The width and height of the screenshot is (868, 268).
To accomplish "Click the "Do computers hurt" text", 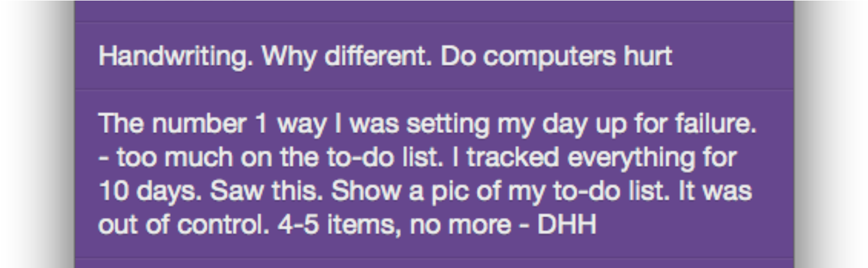I will click(556, 56).
